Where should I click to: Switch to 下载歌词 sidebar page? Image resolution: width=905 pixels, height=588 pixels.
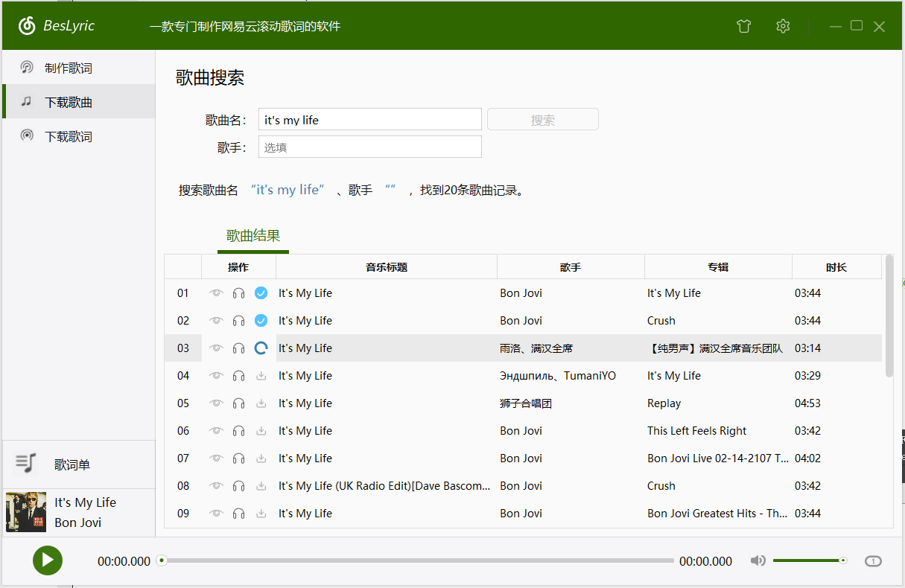68,137
